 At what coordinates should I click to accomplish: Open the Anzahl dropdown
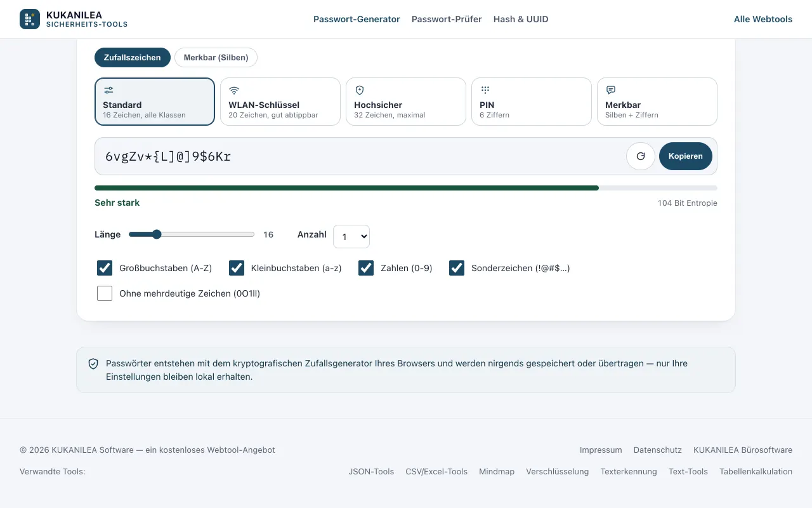pyautogui.click(x=351, y=236)
